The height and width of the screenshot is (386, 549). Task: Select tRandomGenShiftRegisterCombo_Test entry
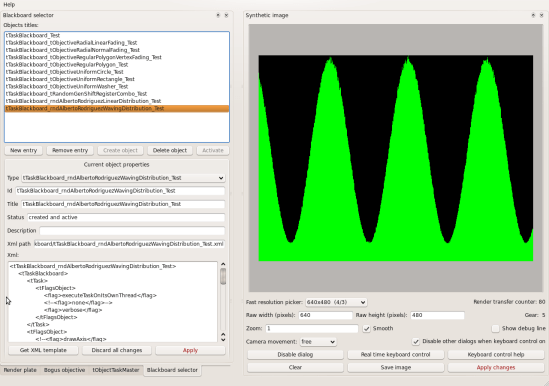pos(117,94)
